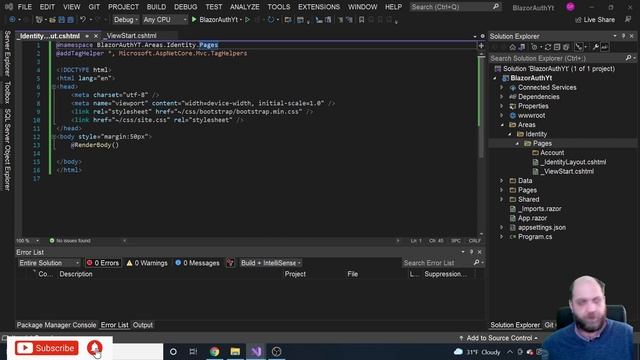
Task: Toggle the 0 Warnings filter
Action: click(147, 263)
